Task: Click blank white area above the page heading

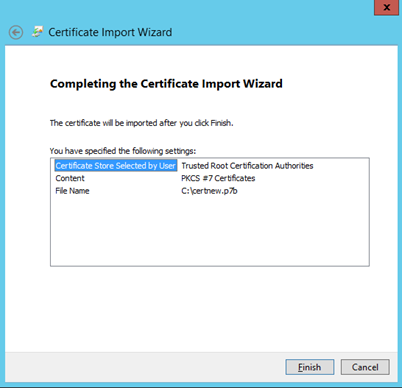Action: tap(201, 61)
